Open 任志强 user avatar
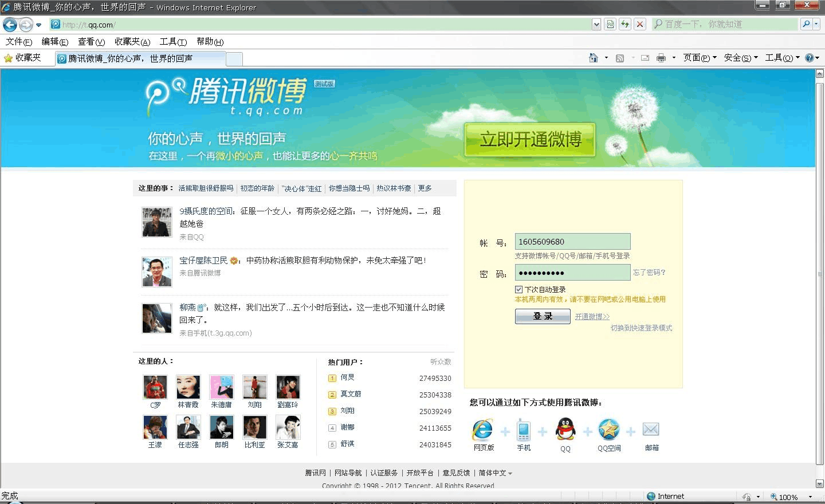This screenshot has width=825, height=504. tap(188, 427)
